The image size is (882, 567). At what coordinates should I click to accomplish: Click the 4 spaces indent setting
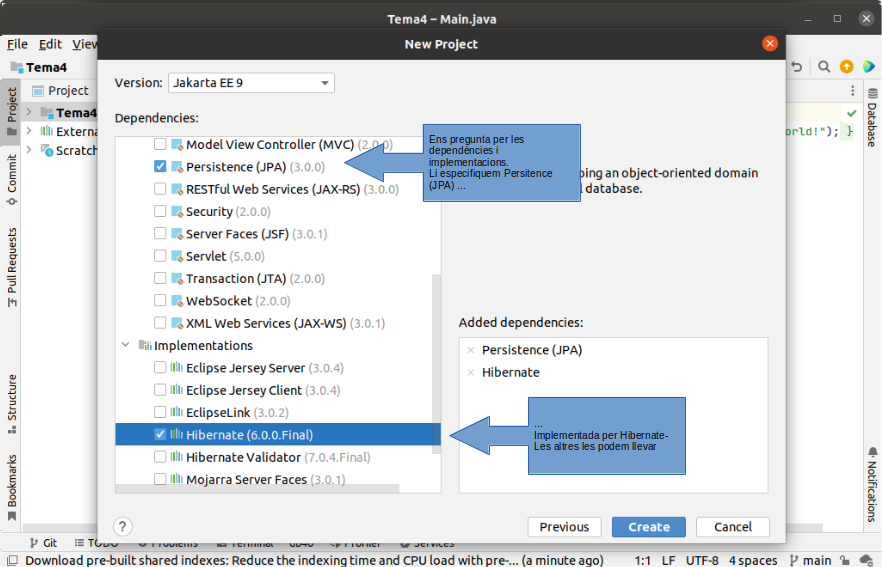point(753,560)
